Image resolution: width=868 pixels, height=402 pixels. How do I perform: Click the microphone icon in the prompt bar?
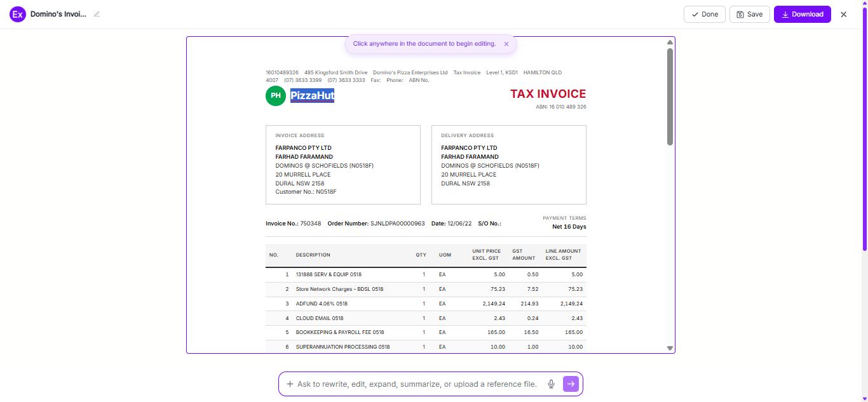click(552, 384)
